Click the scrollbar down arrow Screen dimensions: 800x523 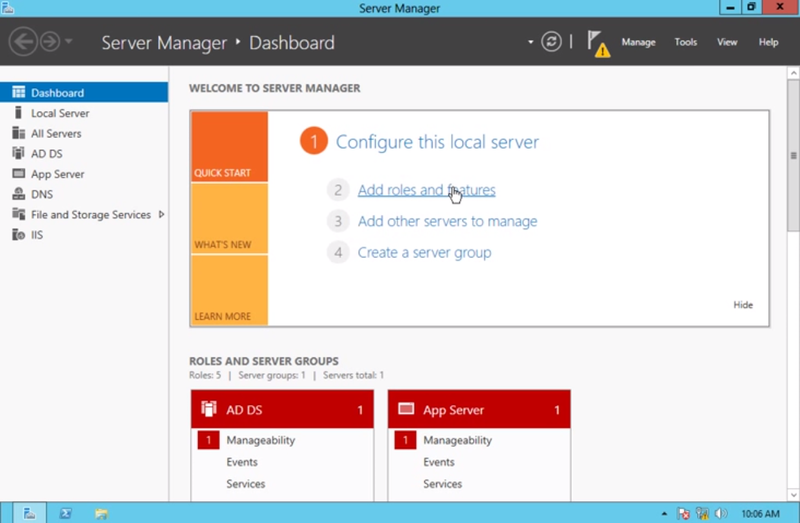click(x=793, y=494)
